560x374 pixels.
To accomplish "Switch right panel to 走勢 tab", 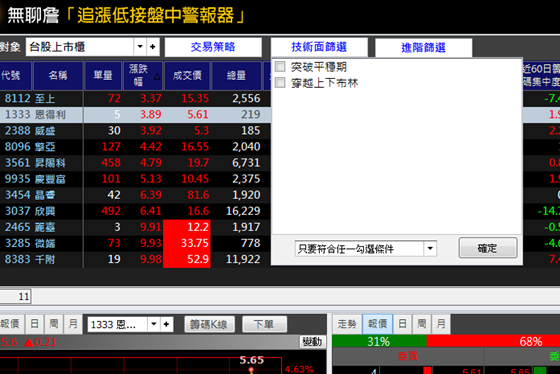I will tap(347, 324).
